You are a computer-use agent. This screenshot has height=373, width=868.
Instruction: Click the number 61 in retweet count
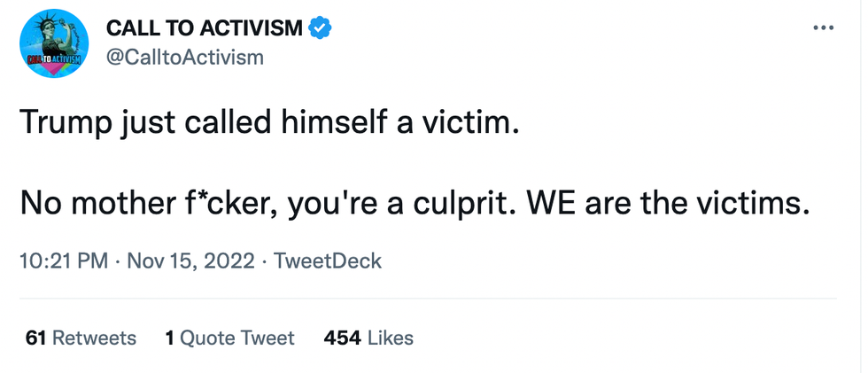[x=35, y=338]
